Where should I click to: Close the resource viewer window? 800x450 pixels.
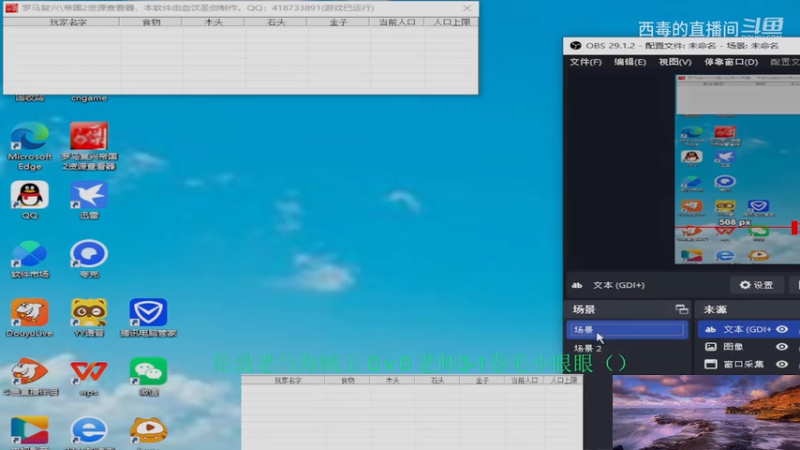coord(467,8)
